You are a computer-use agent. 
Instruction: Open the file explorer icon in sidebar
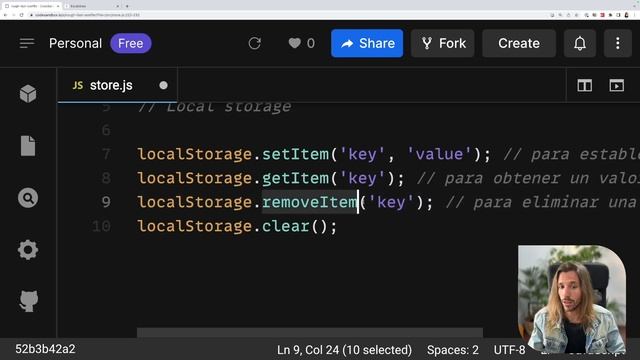point(28,146)
